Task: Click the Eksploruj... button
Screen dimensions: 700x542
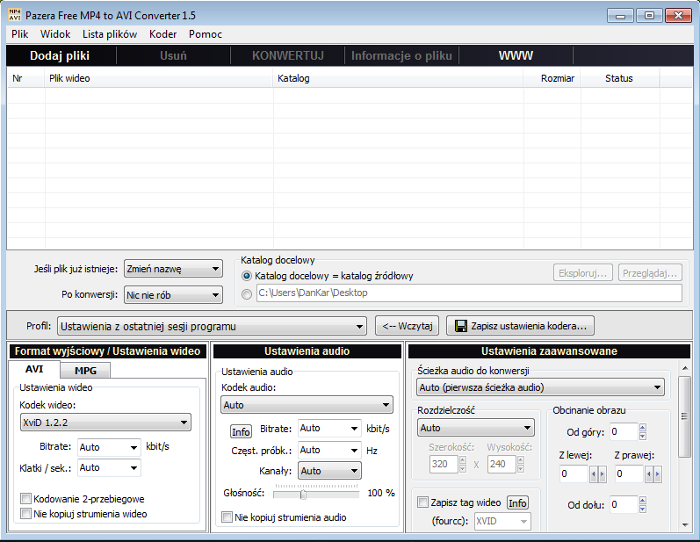Action: [583, 273]
